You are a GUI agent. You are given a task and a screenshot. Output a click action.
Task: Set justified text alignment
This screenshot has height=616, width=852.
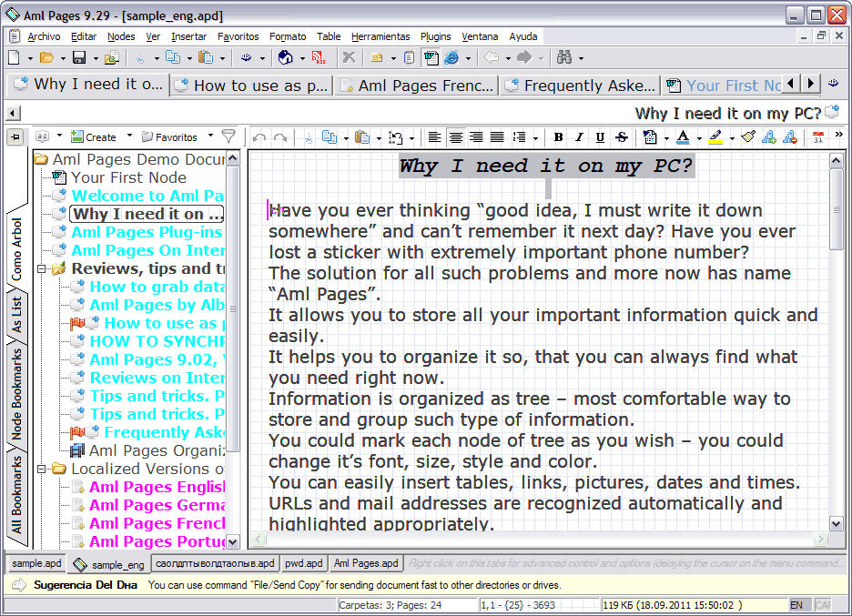497,137
